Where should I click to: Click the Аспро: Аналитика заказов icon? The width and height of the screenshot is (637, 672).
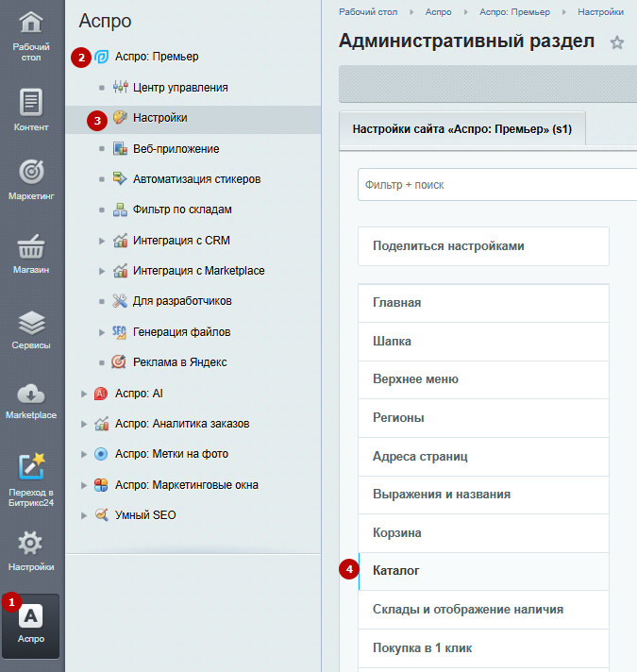[x=102, y=424]
